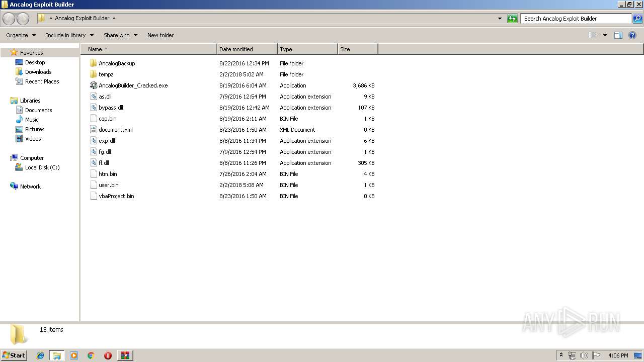Open Include in library dropdown
This screenshot has width=644, height=362.
pos(69,35)
